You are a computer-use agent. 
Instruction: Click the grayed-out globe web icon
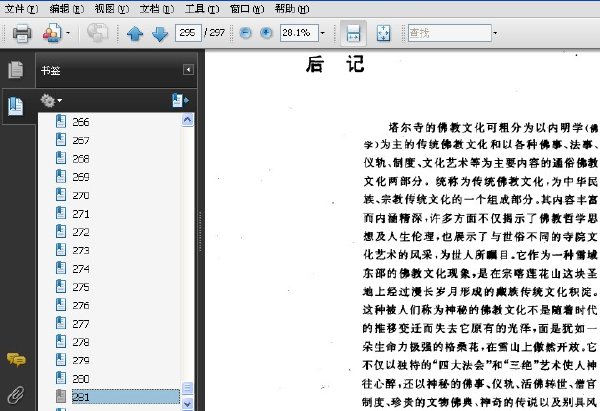[x=97, y=33]
